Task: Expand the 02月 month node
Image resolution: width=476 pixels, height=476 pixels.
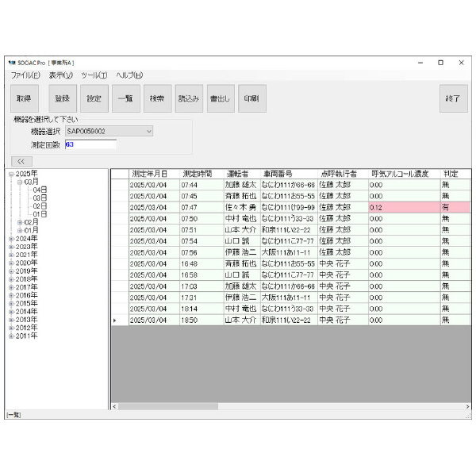Action: tap(21, 222)
